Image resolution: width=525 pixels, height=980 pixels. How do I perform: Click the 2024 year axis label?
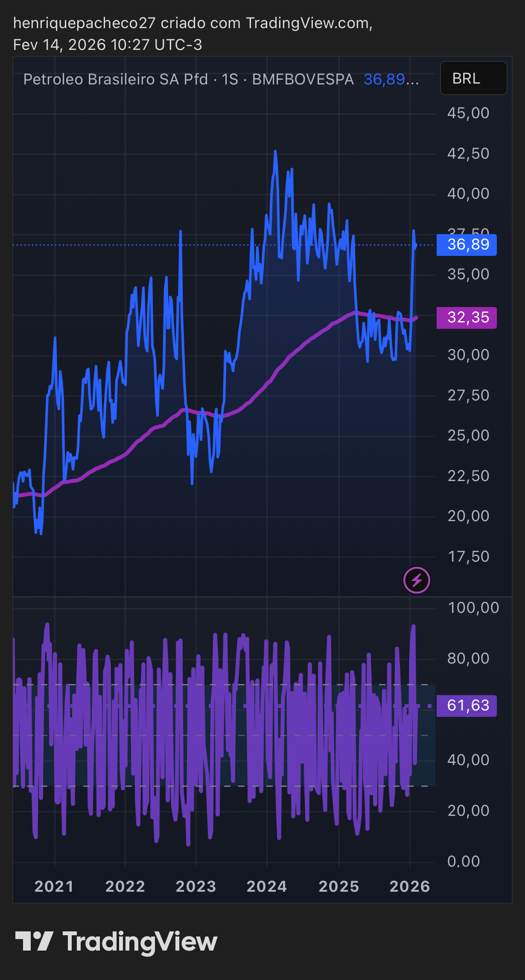pos(267,887)
